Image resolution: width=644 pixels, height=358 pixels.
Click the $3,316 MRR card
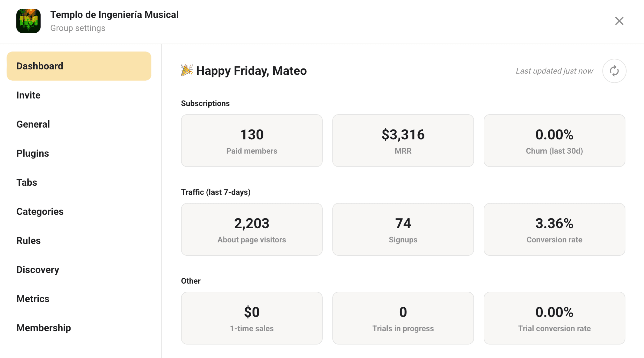(x=403, y=141)
